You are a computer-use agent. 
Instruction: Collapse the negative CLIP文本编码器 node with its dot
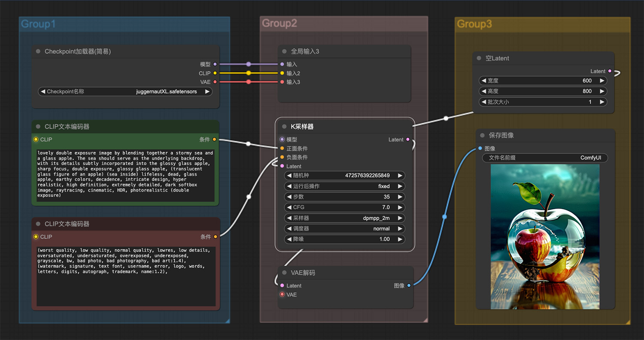pyautogui.click(x=38, y=224)
